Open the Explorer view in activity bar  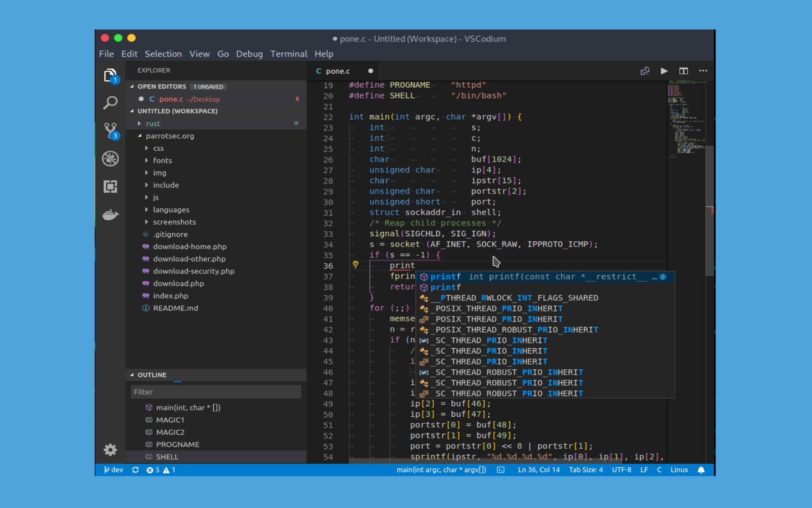tap(110, 76)
